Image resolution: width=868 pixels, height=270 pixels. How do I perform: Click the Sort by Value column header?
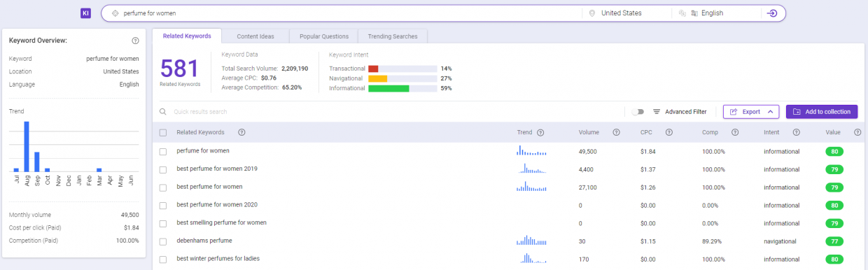[x=833, y=132]
